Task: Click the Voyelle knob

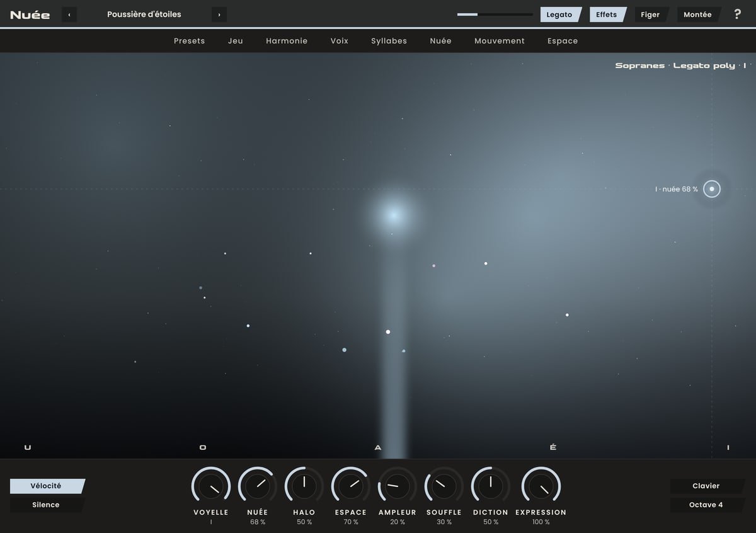Action: [x=211, y=486]
